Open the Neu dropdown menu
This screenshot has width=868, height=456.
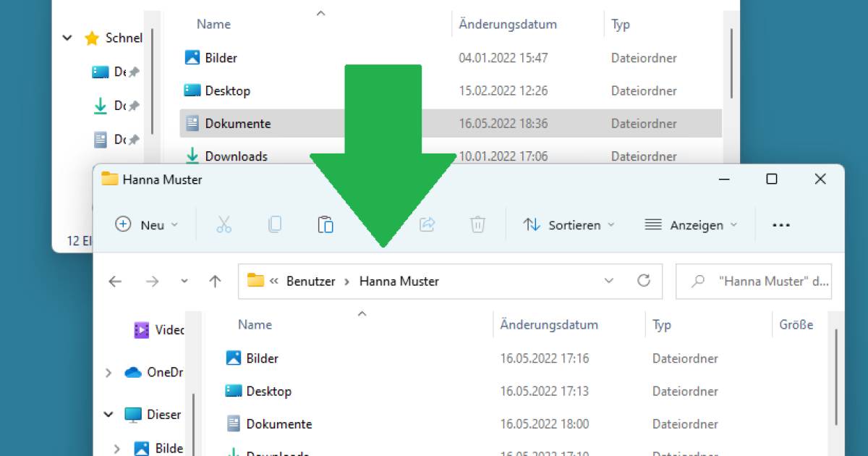(x=147, y=225)
